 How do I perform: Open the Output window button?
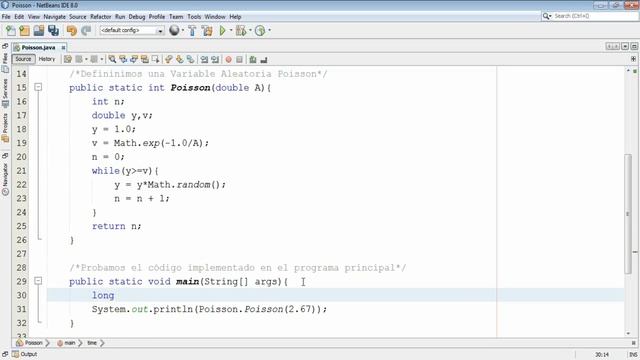[x=25, y=354]
